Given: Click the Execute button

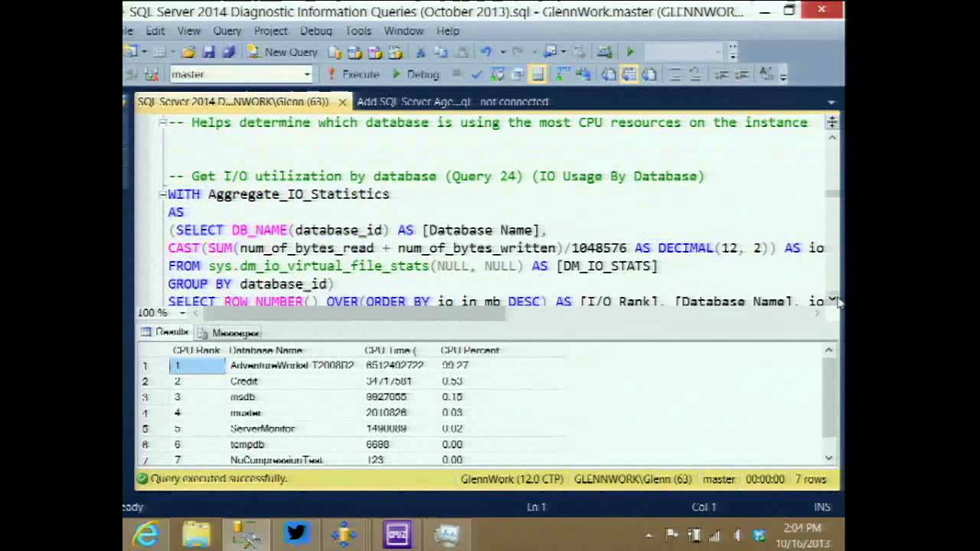Looking at the screenshot, I should click(x=353, y=74).
